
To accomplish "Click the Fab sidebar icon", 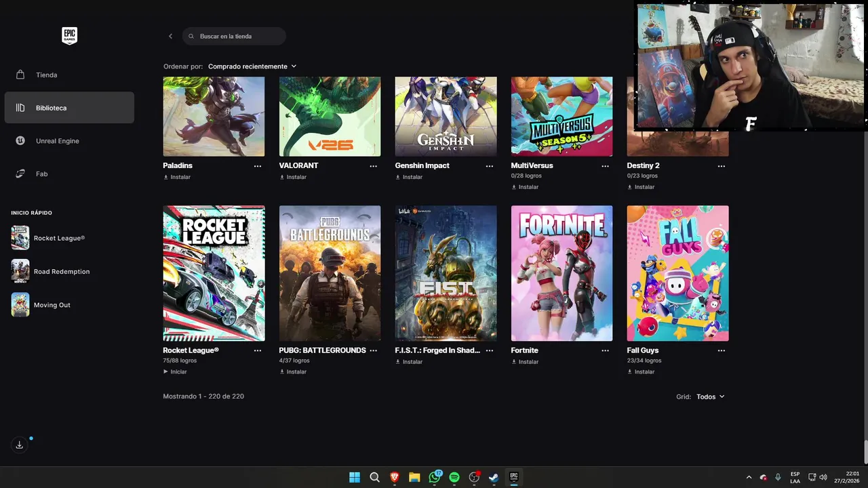I will [20, 174].
